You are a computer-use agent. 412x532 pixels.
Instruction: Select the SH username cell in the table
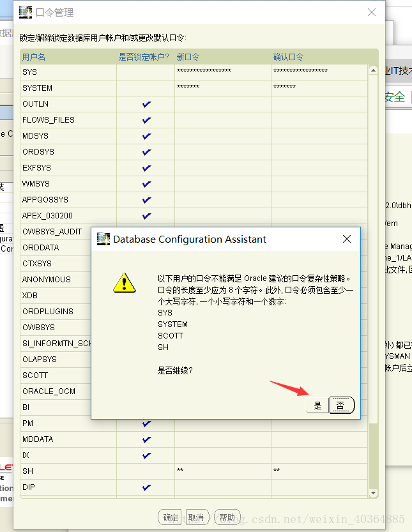click(x=68, y=471)
